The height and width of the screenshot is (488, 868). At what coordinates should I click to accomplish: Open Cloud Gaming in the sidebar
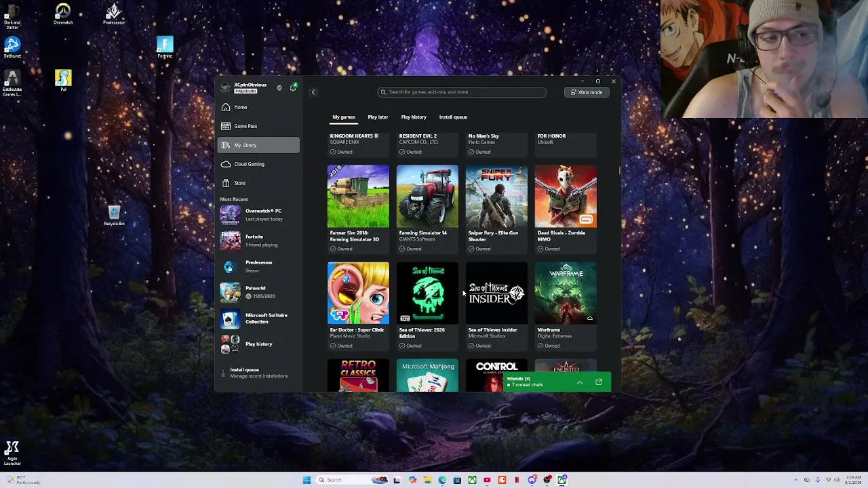[x=258, y=164]
